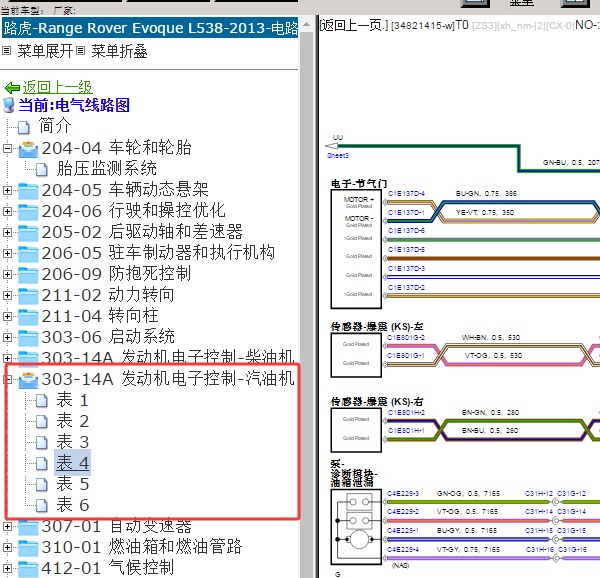Click the folder icon for 205-02 后驱动轴和差速器
Screen dimensions: 600x578
pyautogui.click(x=28, y=233)
